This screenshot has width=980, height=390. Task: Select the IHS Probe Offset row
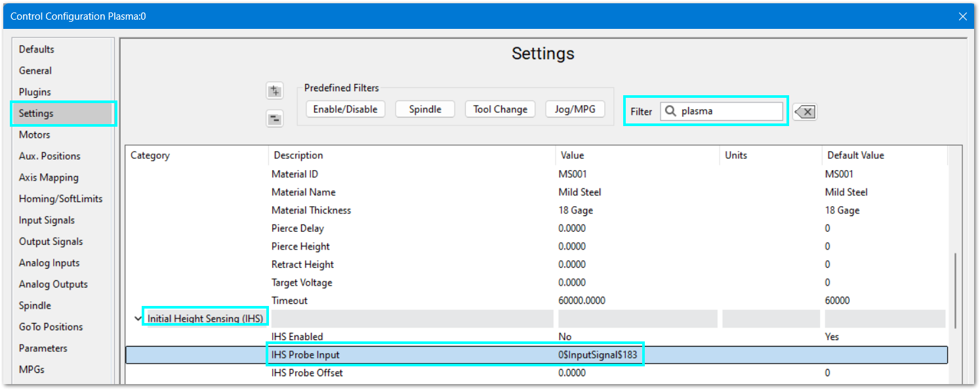(537, 373)
